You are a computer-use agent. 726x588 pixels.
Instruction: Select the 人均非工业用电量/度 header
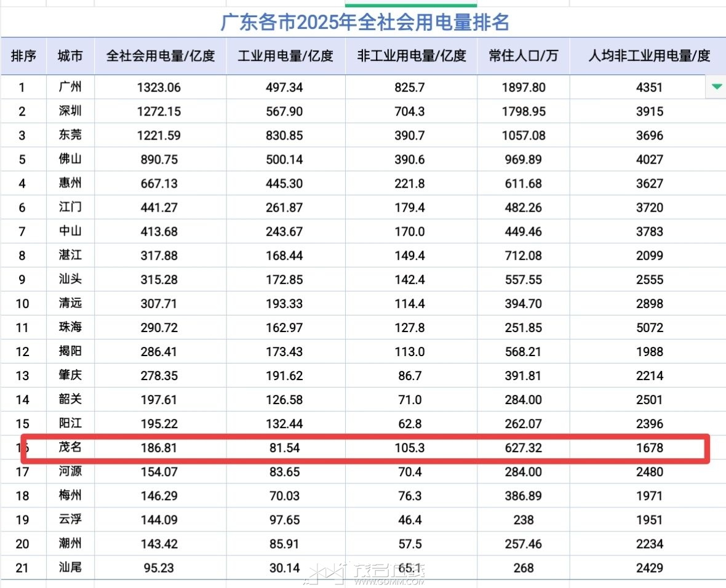[x=648, y=56]
